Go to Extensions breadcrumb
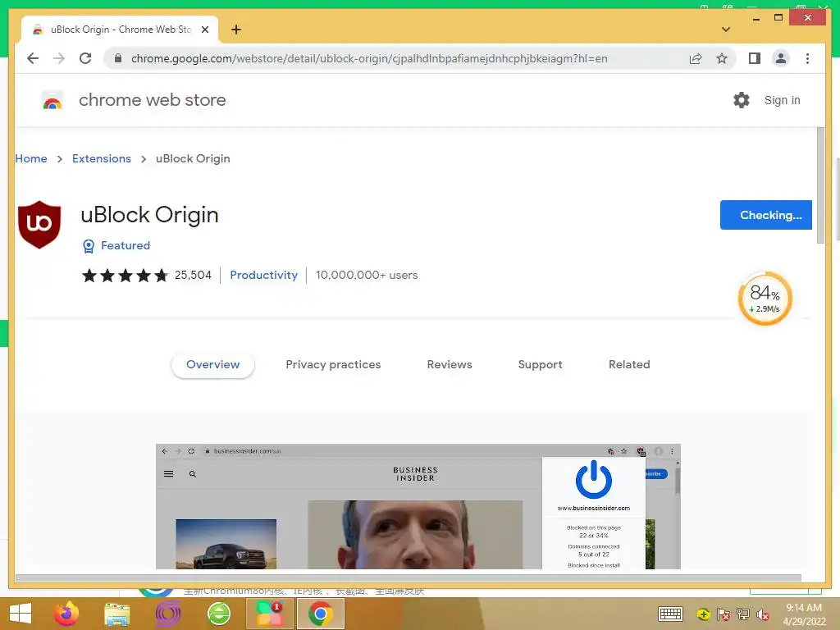The width and height of the screenshot is (840, 630). 102,158
